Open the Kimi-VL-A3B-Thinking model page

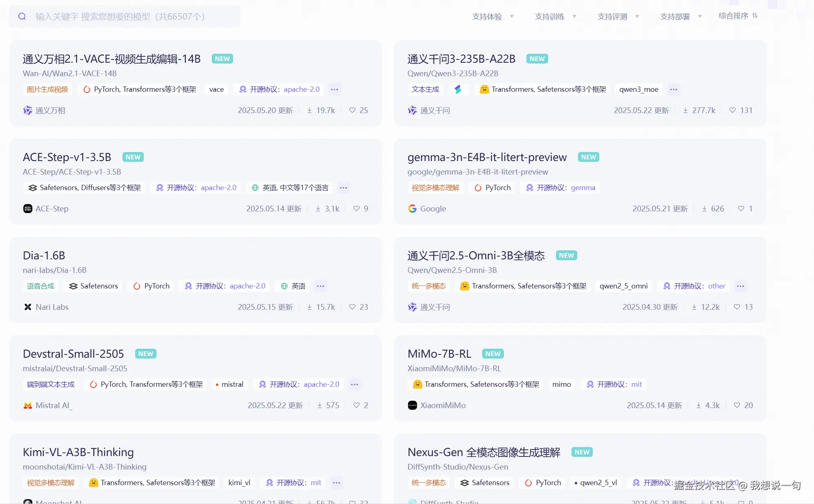(x=78, y=452)
